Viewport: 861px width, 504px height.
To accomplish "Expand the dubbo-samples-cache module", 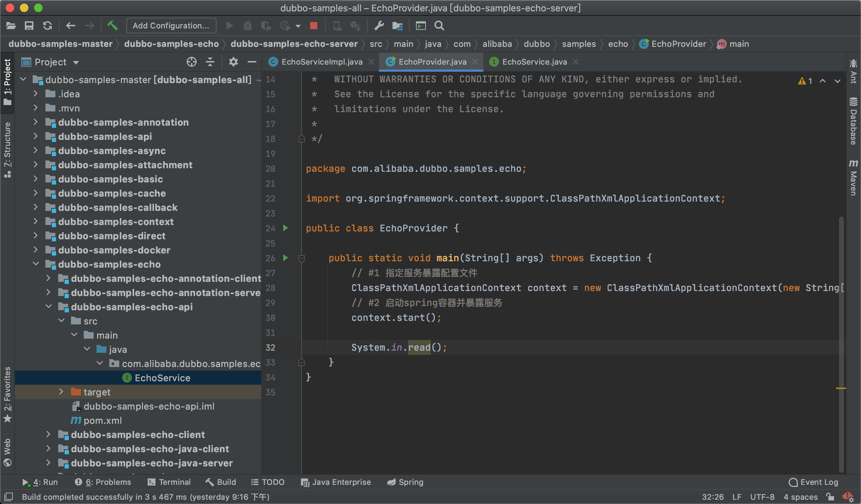I will (35, 193).
